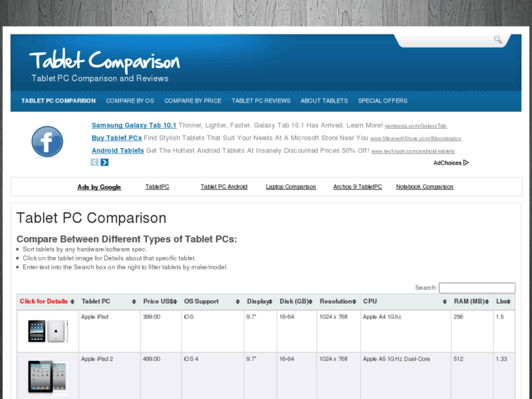This screenshot has width=532, height=399.
Task: Sort table by Resolution column
Action: pyautogui.click(x=338, y=302)
